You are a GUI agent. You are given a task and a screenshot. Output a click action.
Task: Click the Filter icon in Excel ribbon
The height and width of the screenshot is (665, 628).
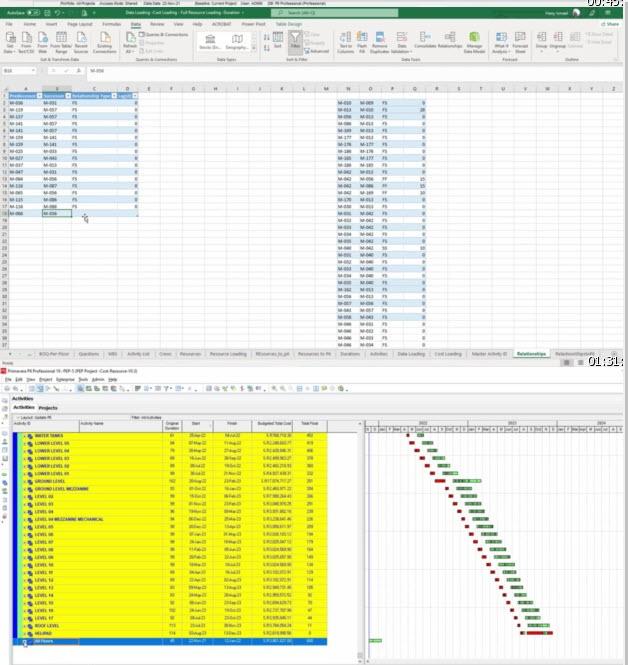point(295,42)
